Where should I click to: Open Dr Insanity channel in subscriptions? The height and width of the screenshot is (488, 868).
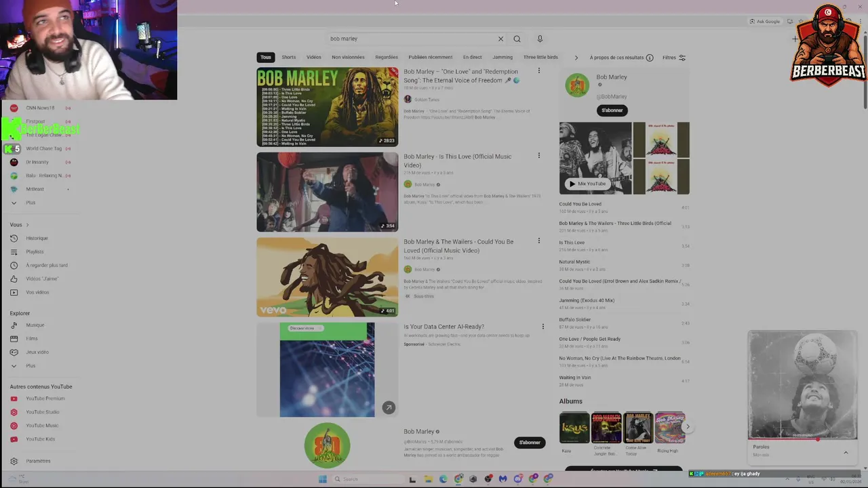[37, 162]
